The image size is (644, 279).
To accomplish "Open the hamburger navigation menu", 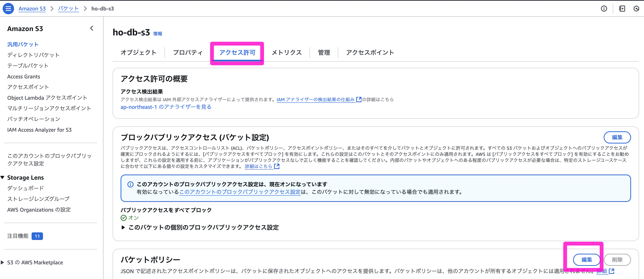I will [x=8, y=9].
